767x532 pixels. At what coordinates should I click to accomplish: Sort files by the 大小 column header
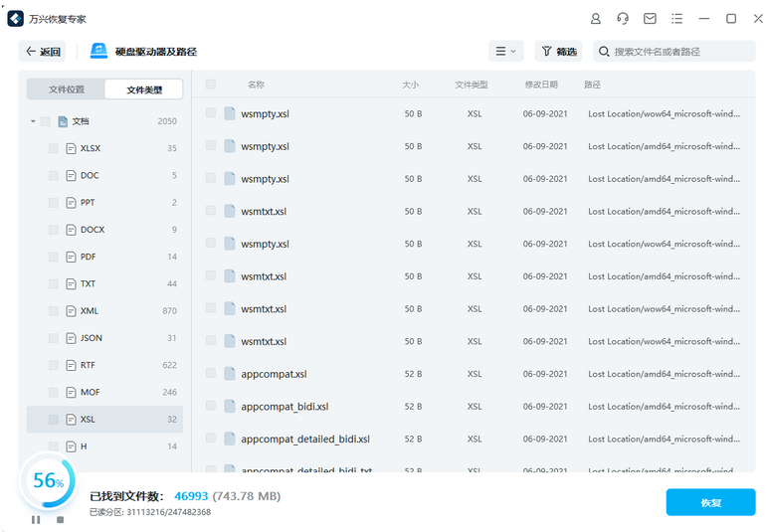tap(411, 85)
